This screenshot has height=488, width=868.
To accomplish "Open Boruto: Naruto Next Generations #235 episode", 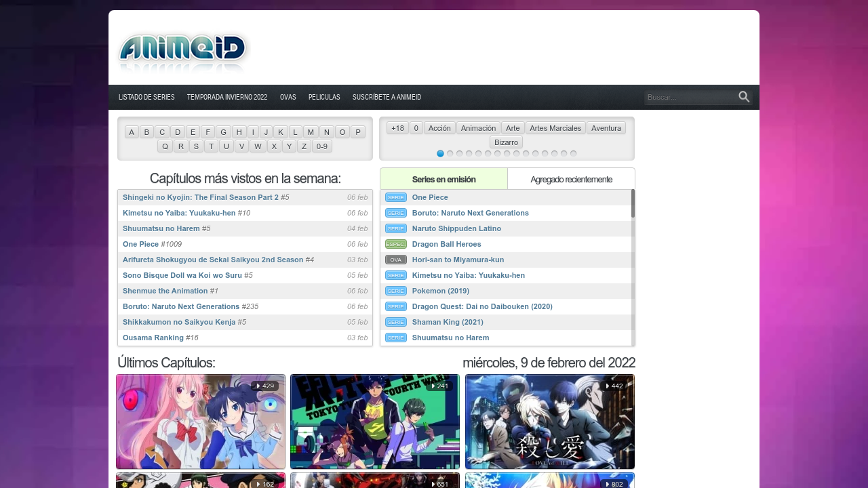I will point(191,306).
